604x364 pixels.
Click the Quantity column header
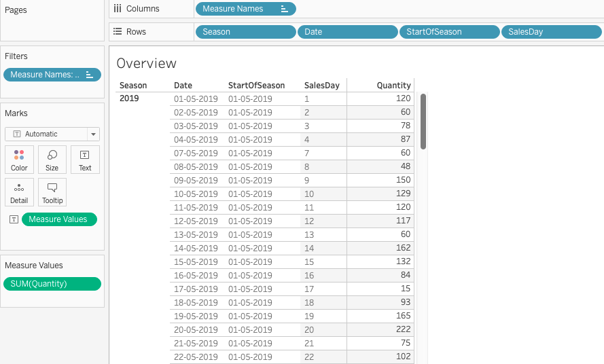point(394,86)
